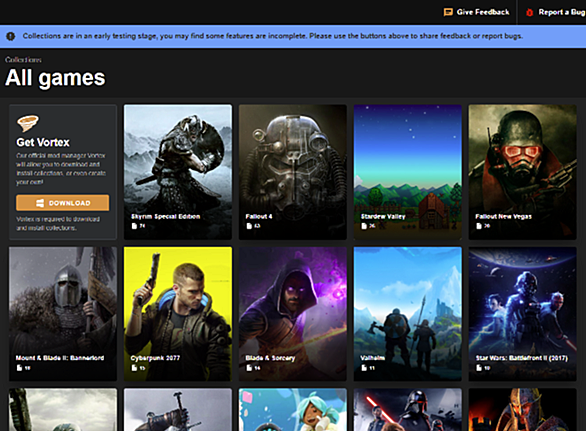586x431 pixels.
Task: Open the Stardew Valley game card
Action: (408, 172)
